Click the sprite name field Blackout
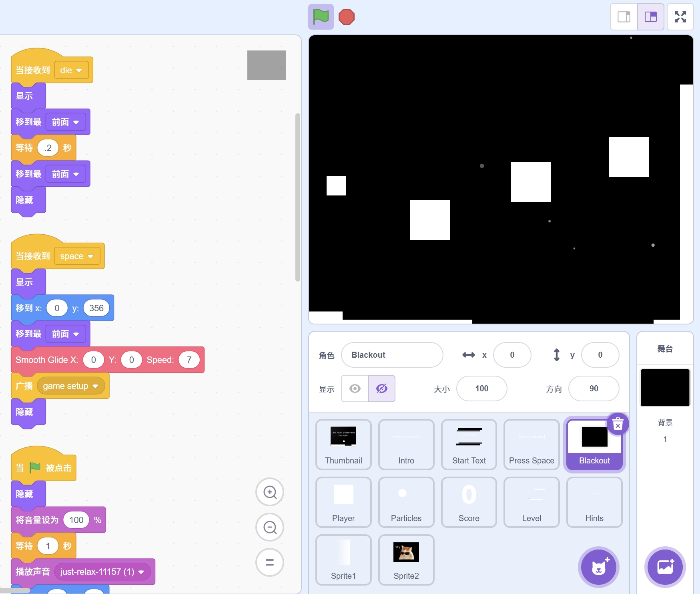 click(x=392, y=355)
